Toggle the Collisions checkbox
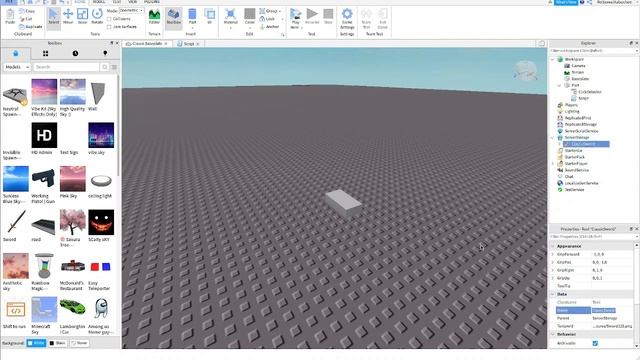 (109, 19)
